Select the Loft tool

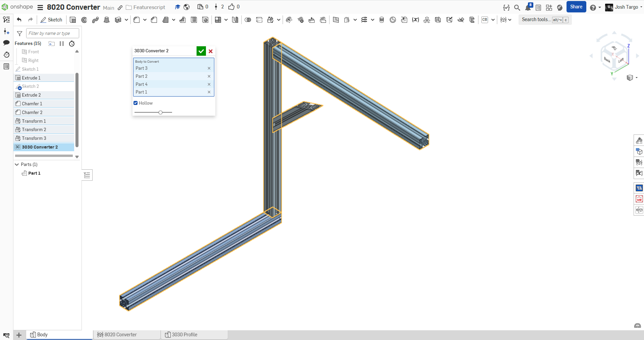pos(107,20)
